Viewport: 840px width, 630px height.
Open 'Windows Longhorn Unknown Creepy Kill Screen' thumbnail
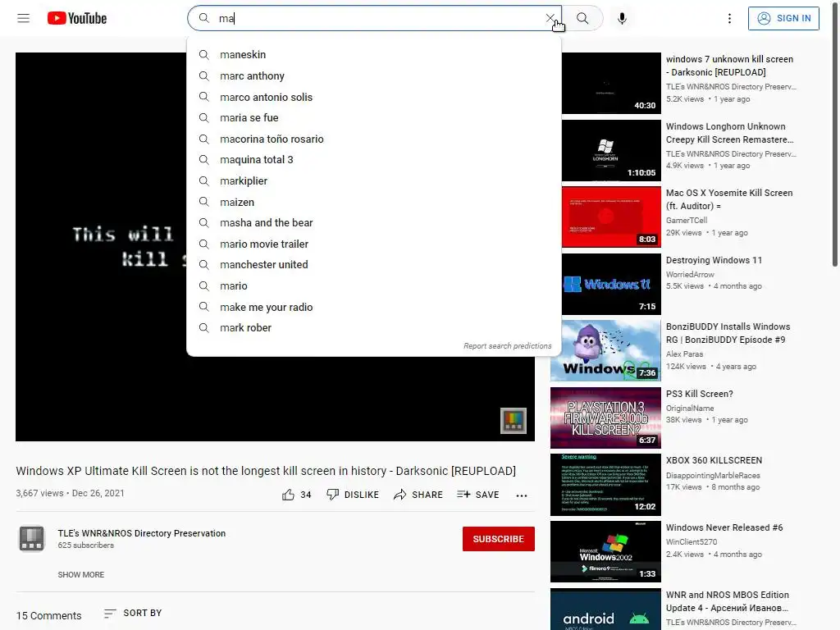click(611, 151)
